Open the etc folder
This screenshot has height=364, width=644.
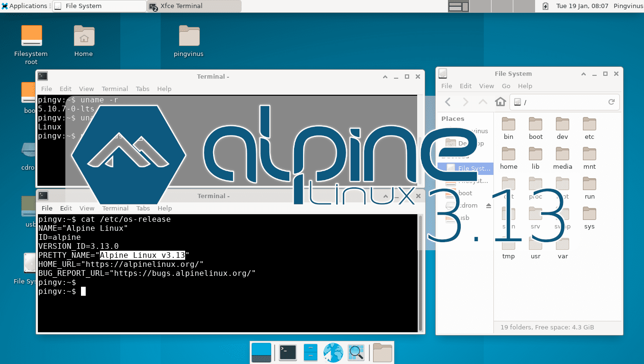pyautogui.click(x=589, y=128)
